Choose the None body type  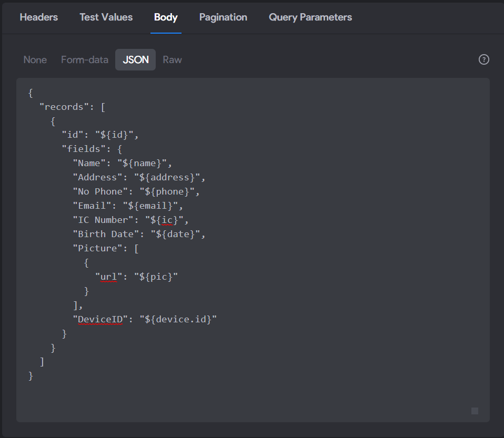pos(35,60)
